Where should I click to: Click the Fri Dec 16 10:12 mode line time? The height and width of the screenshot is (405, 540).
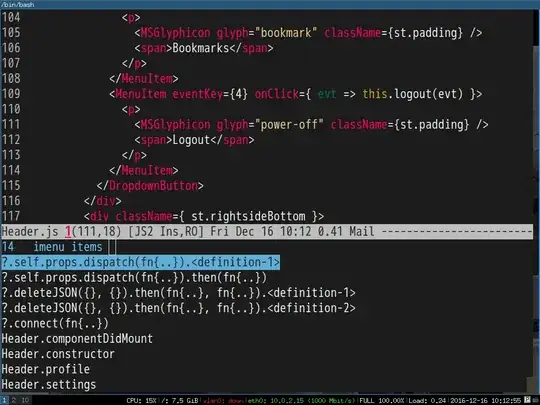pos(260,231)
